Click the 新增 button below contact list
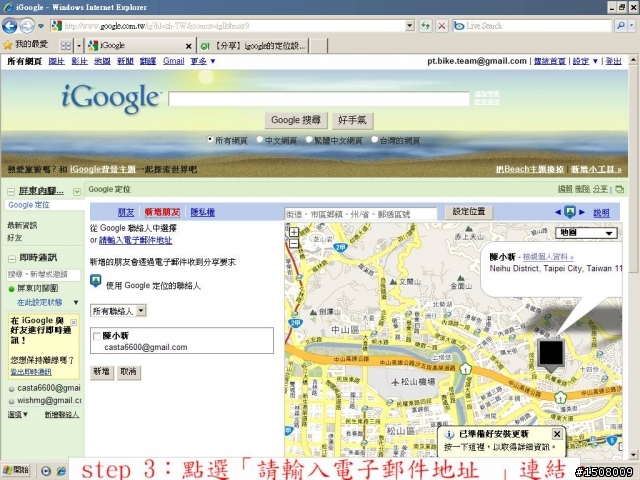Screen dimensions: 640x480 (102, 371)
